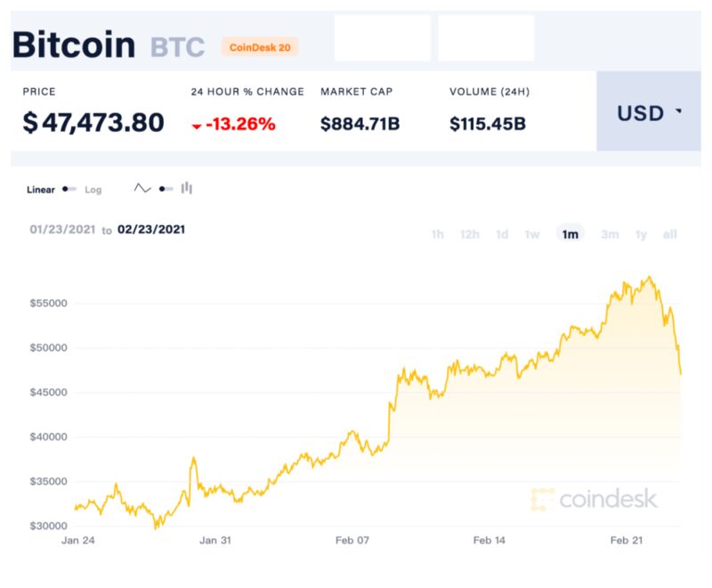Click the CoinDesk watermark logo
The width and height of the screenshot is (712, 588).
pyautogui.click(x=594, y=499)
